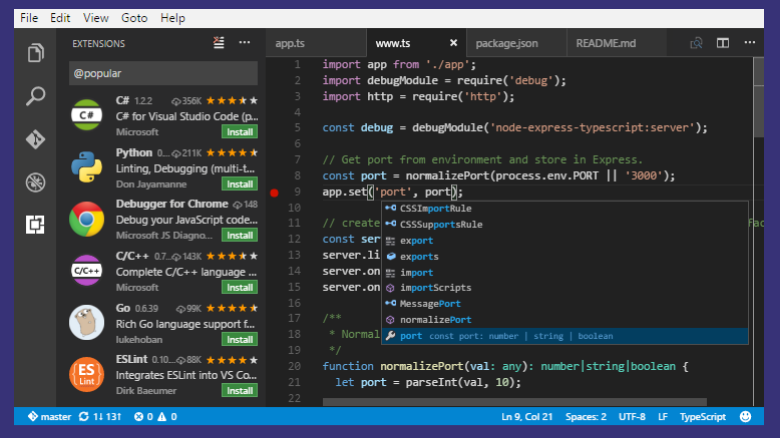Image resolution: width=780 pixels, height=438 pixels.
Task: Click the open preview search icon in editor
Action: click(x=696, y=43)
